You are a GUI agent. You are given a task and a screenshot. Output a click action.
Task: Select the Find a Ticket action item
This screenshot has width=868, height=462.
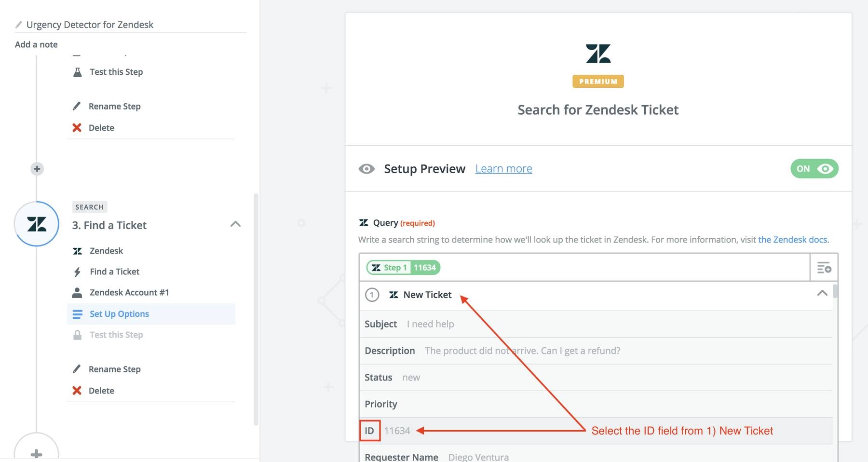click(114, 272)
